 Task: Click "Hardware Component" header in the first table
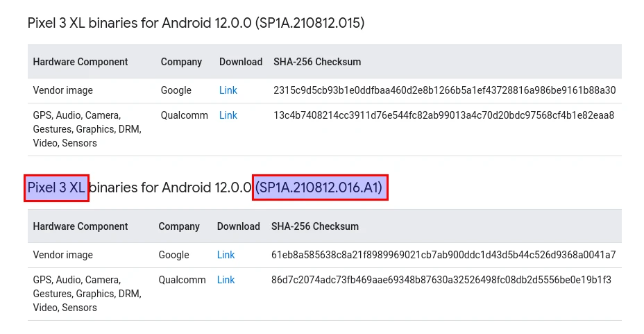[x=80, y=62]
